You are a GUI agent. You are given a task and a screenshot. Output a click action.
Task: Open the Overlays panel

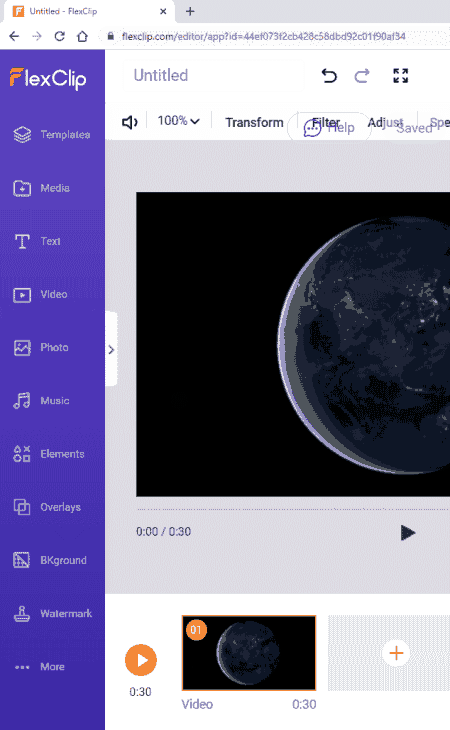coord(47,507)
